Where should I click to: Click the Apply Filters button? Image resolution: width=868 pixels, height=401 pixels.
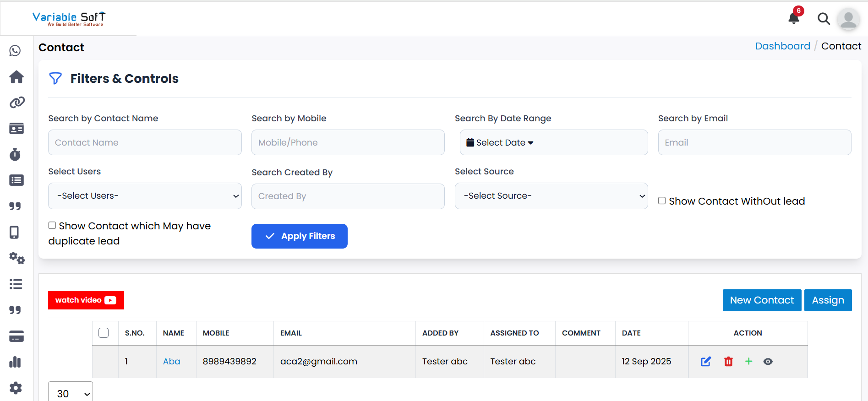point(300,236)
